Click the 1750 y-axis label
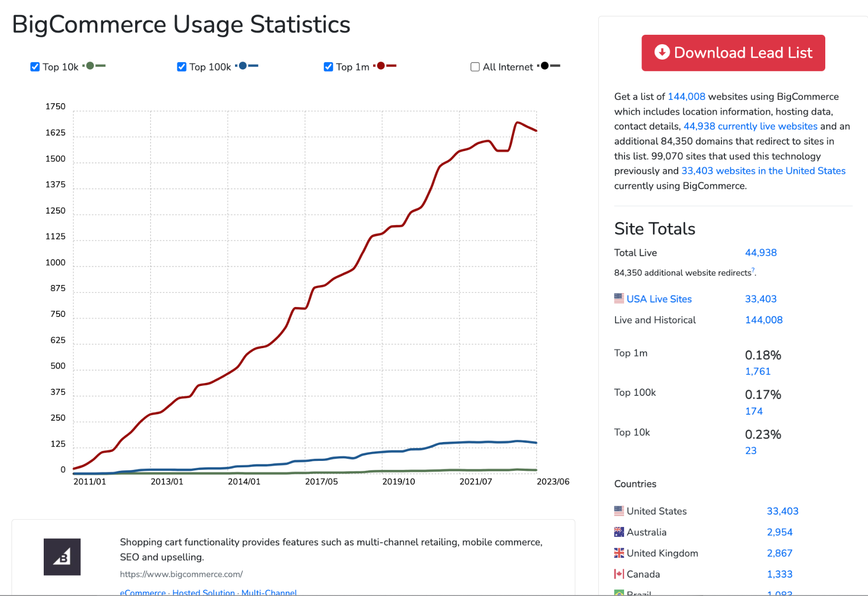The image size is (868, 596). (x=55, y=106)
